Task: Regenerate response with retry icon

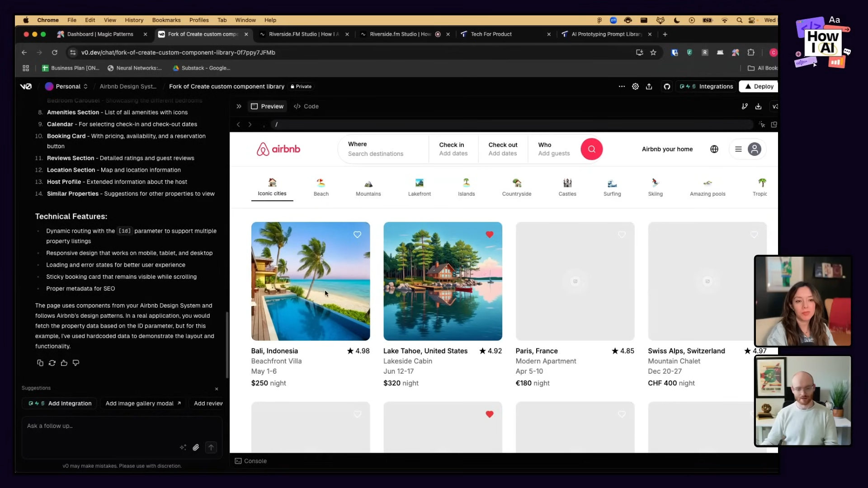Action: 52,363
